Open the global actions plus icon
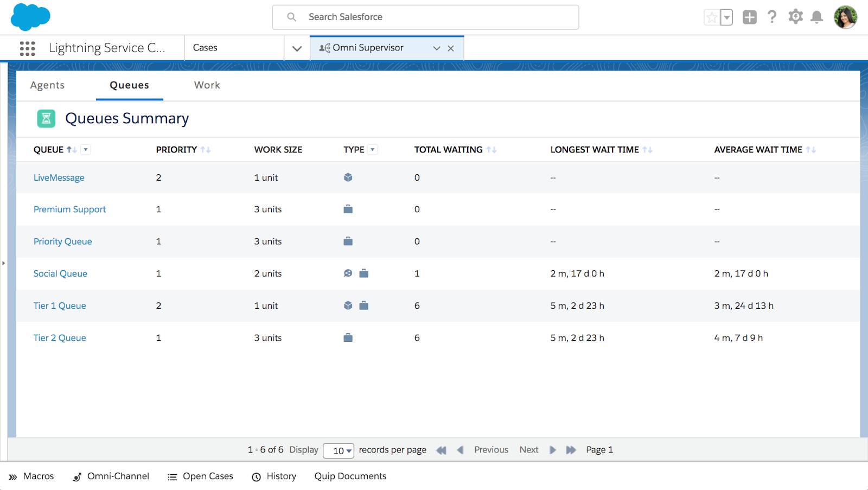 [x=750, y=17]
